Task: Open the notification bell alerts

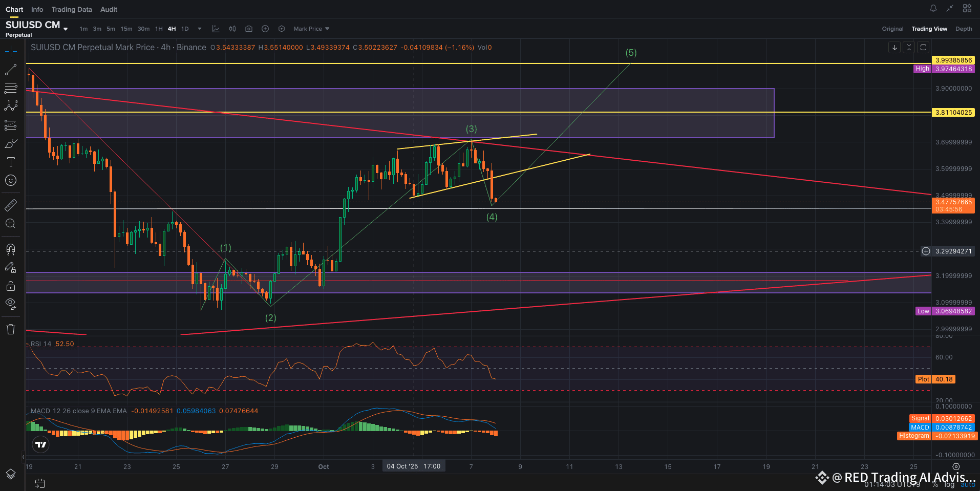Action: [x=933, y=8]
